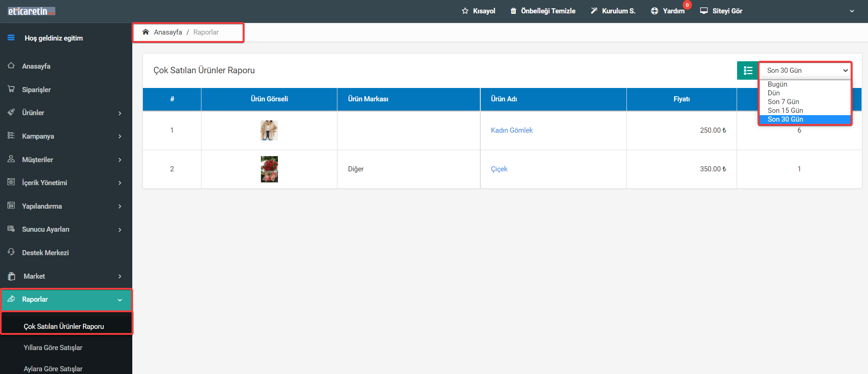This screenshot has height=374, width=868.
Task: Click the Siparişler cart icon
Action: coord(11,89)
